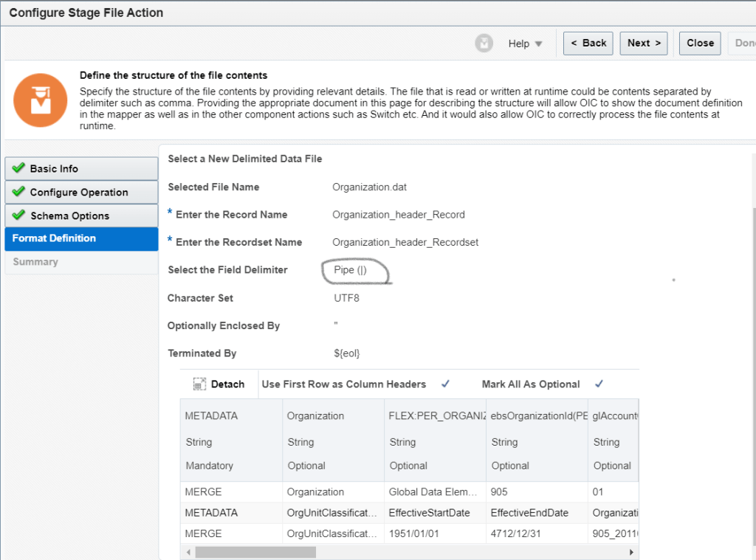Open the Character Set UTF8 selector
The height and width of the screenshot is (560, 756).
(346, 298)
